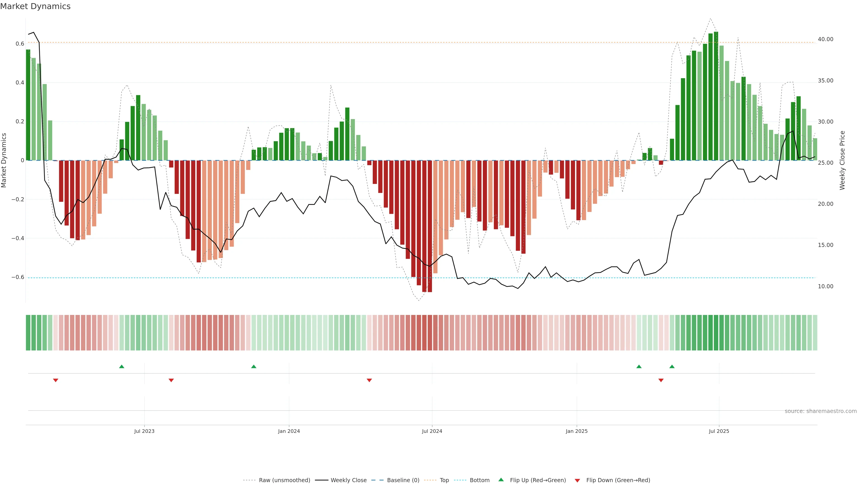868x488 pixels.
Task: Toggle the Weekly Close legend entry
Action: (348, 480)
